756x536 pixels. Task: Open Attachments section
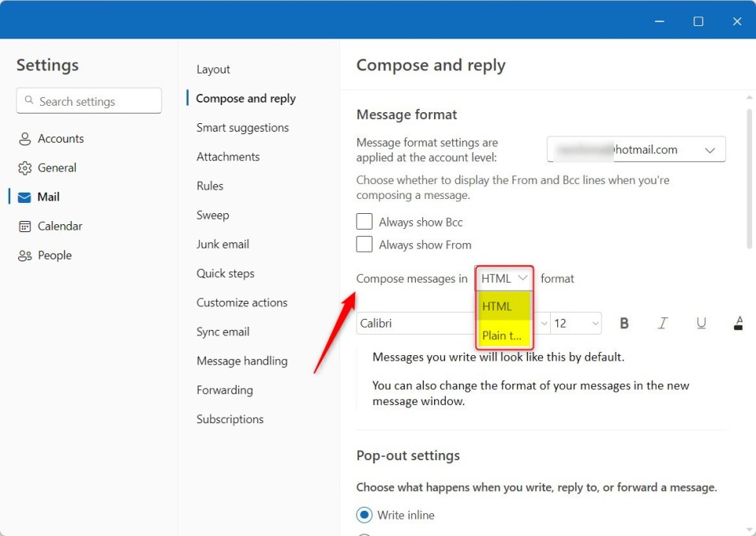[x=228, y=157]
